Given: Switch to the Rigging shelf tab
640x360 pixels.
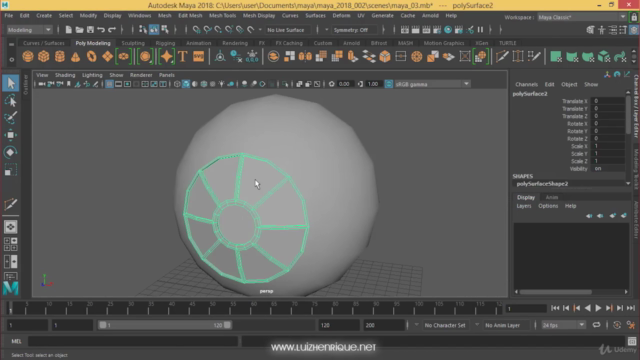Looking at the screenshot, I should coord(165,43).
